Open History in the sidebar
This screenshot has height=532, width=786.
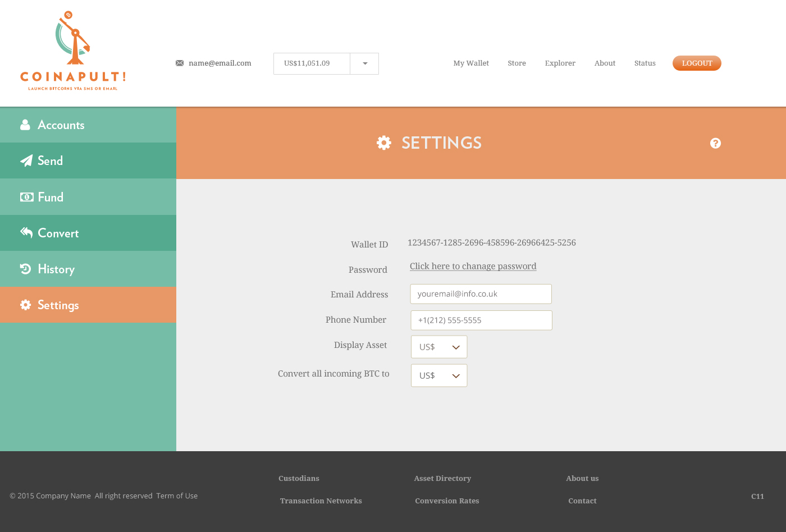point(88,269)
